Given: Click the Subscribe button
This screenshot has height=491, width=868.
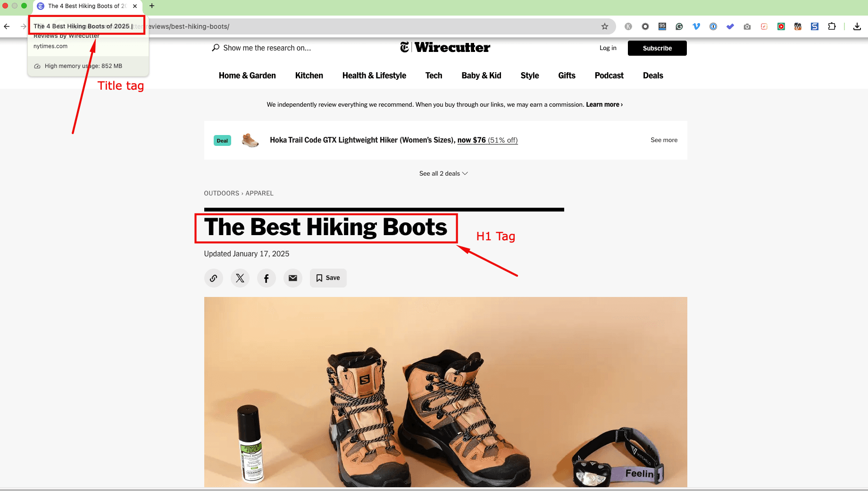Looking at the screenshot, I should click(657, 48).
